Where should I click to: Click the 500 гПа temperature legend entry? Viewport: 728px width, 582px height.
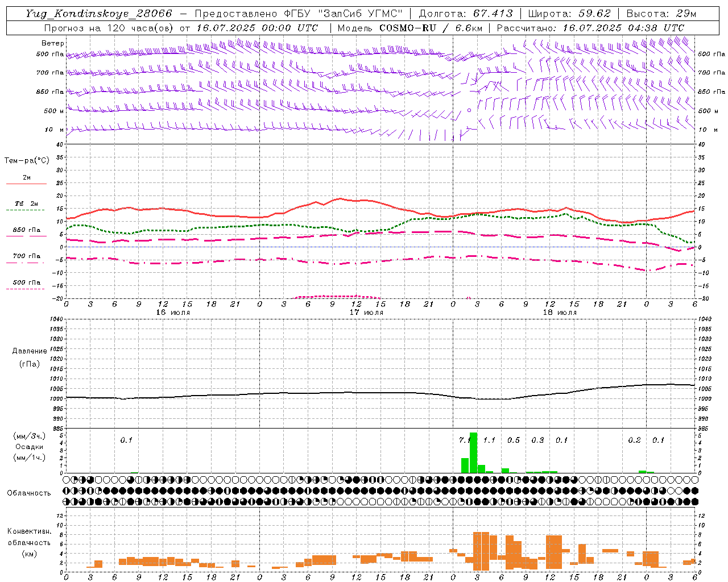pyautogui.click(x=26, y=285)
